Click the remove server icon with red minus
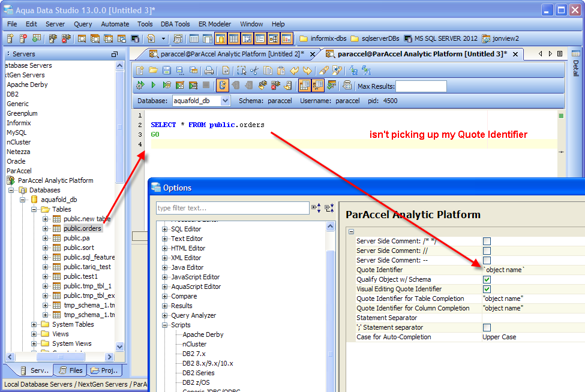This screenshot has height=392, width=585. coord(23,38)
